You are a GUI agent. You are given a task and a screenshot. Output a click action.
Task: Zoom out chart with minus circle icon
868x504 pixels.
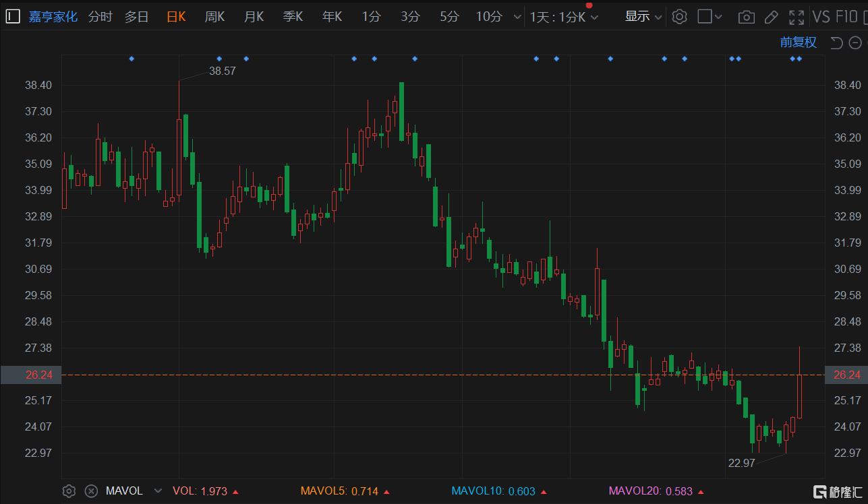pyautogui.click(x=855, y=43)
